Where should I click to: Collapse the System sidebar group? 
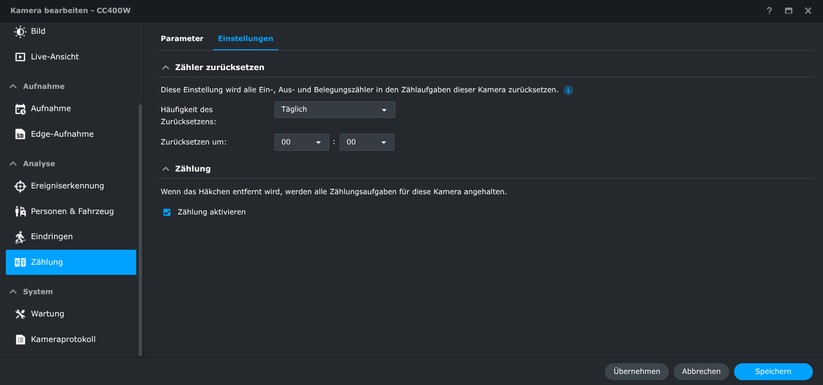coord(13,292)
